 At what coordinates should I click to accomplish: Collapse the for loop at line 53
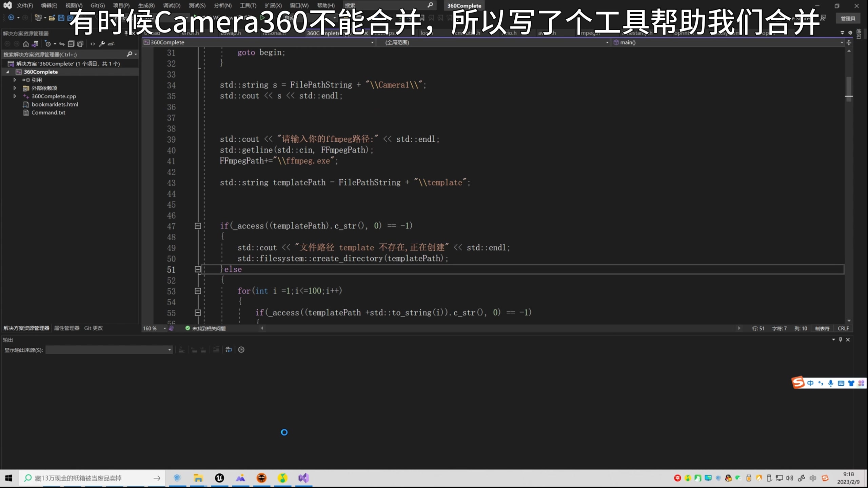pos(198,291)
